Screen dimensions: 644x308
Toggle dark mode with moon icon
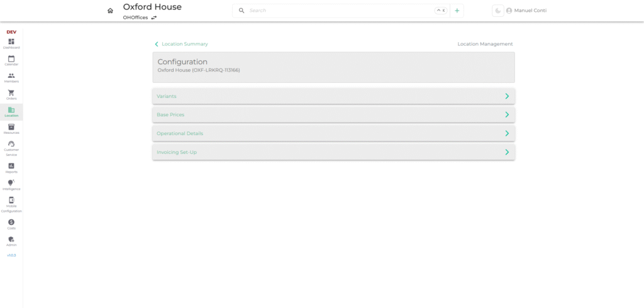pyautogui.click(x=497, y=11)
